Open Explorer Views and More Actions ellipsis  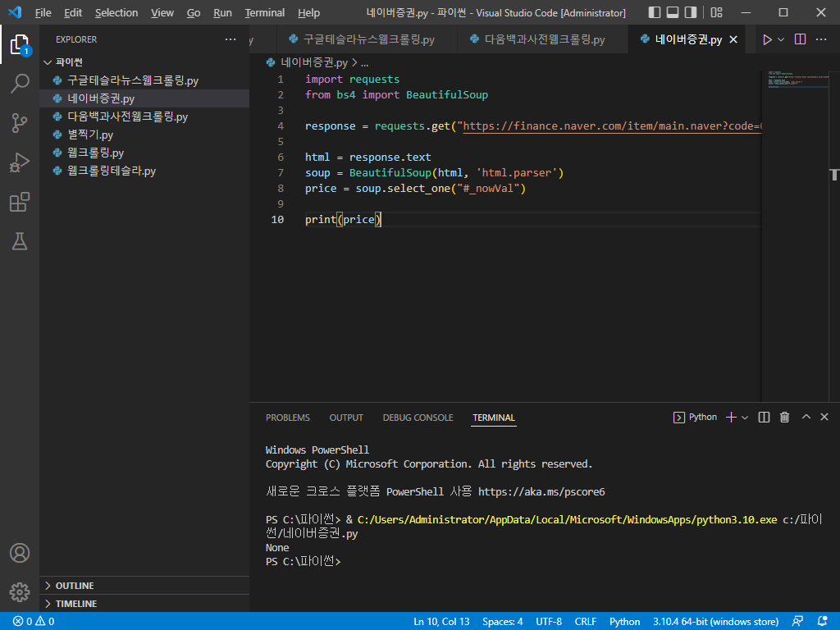[x=231, y=39]
